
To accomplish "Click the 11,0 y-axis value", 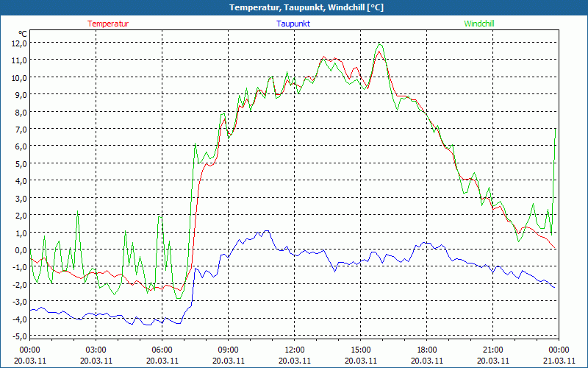I will (20, 60).
